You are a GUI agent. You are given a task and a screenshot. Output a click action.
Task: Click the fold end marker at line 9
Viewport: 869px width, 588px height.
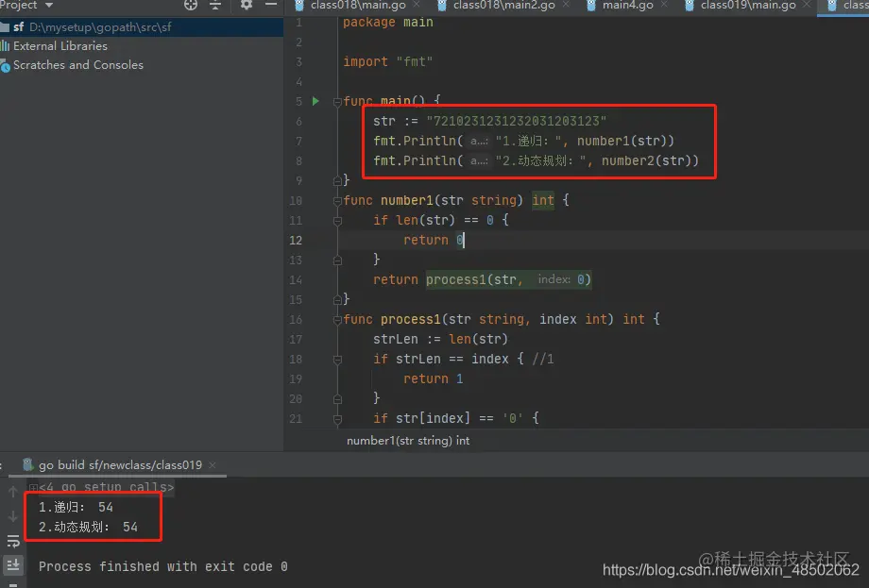(337, 180)
